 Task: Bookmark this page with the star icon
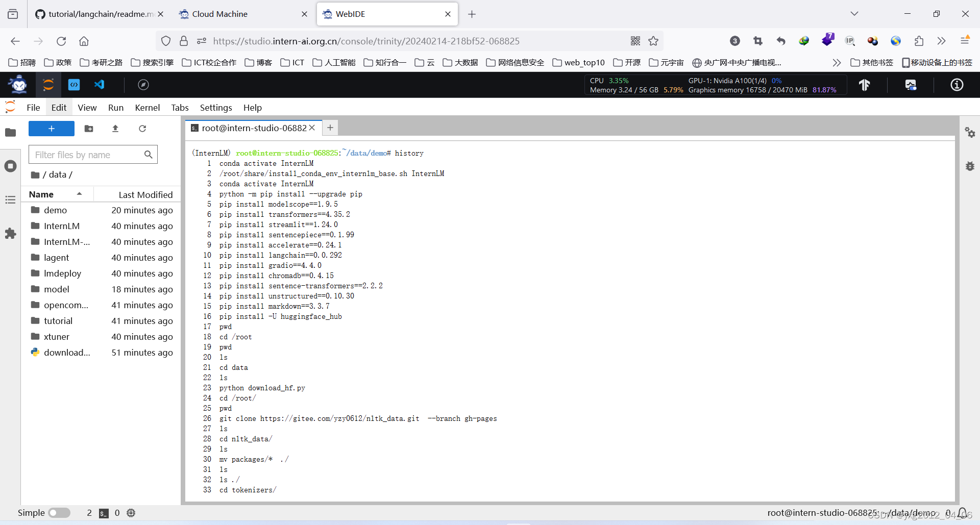pos(653,41)
